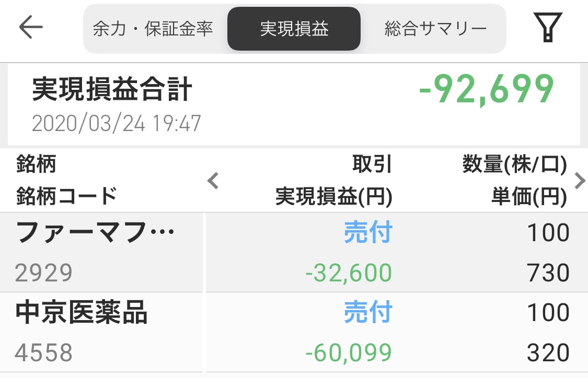588x378 pixels.
Task: Show previous columns with left chevron
Action: point(213,181)
